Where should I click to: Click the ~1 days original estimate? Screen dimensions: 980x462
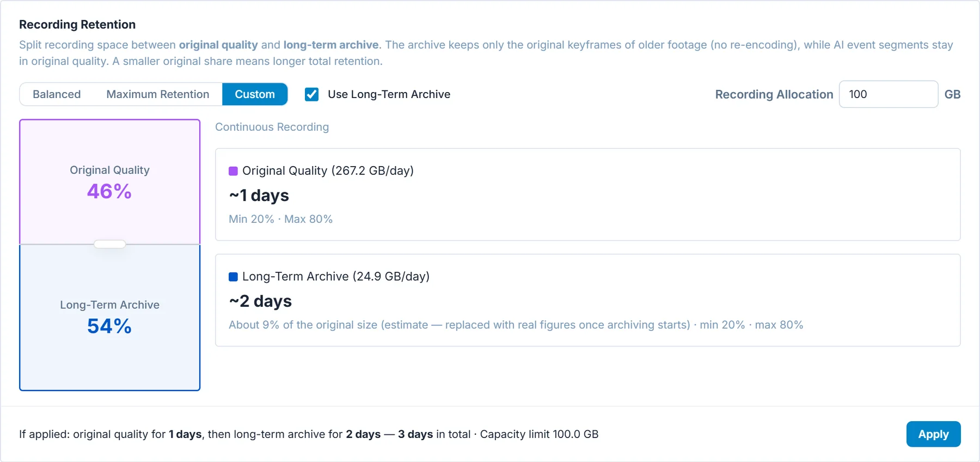click(x=259, y=196)
